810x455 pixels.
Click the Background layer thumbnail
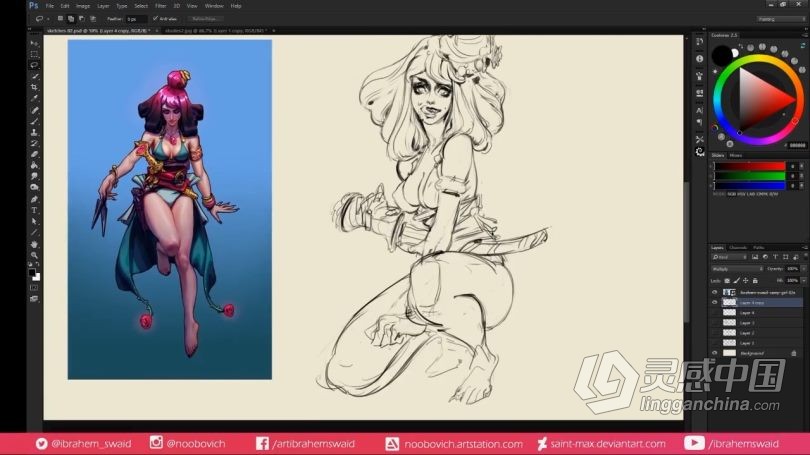(729, 353)
